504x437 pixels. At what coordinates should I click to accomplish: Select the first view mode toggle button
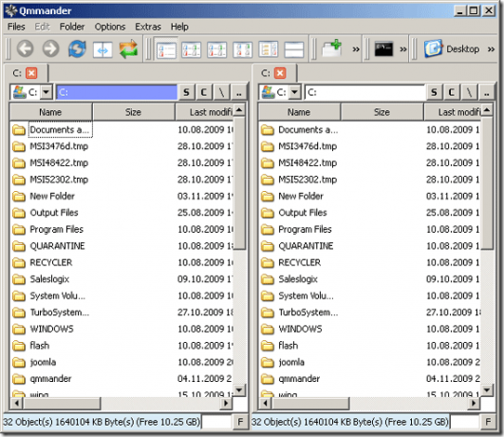(x=166, y=49)
